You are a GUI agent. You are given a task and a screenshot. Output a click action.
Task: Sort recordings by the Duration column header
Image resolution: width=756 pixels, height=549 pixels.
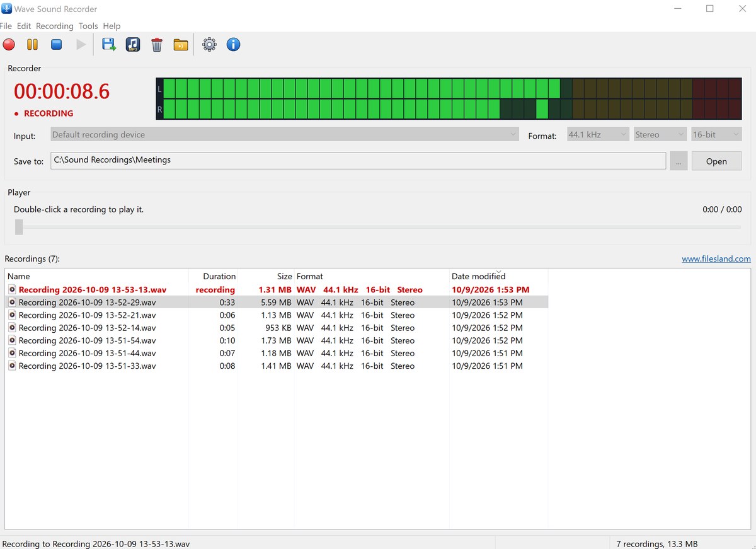pos(214,276)
